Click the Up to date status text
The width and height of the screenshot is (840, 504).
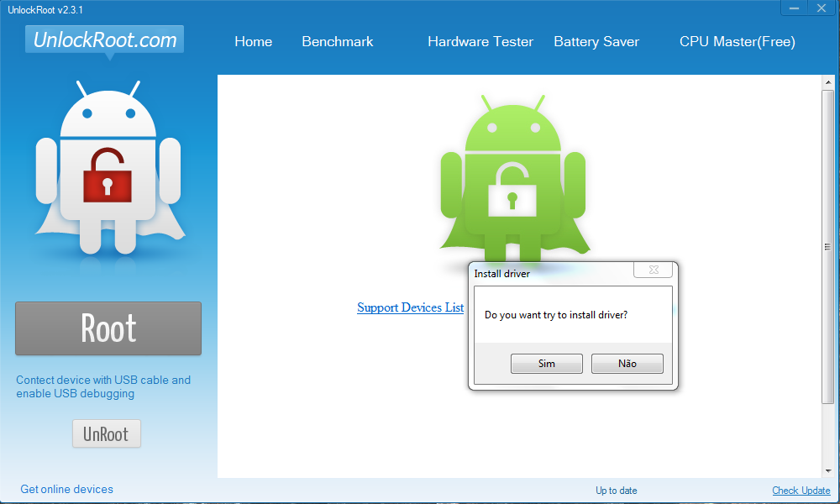click(616, 490)
